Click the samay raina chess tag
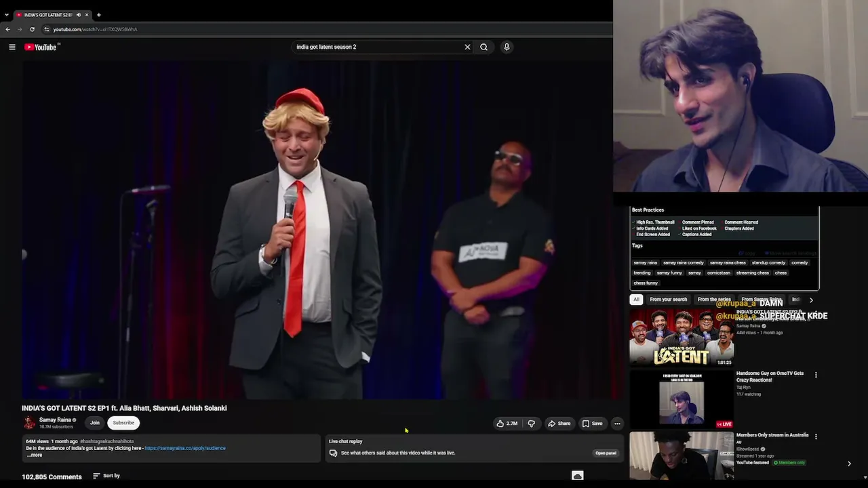Image resolution: width=868 pixels, height=488 pixels. (x=728, y=263)
